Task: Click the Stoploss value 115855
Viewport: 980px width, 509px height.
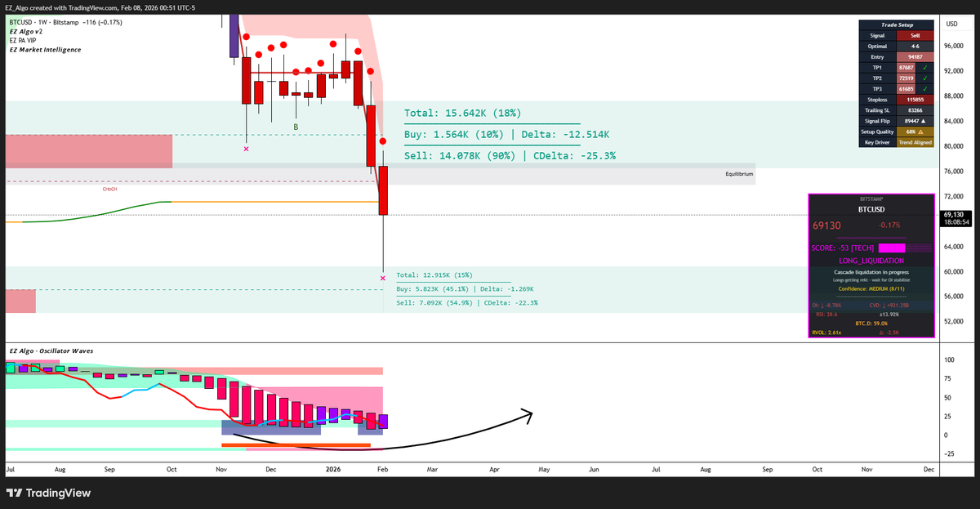Action: (x=915, y=100)
